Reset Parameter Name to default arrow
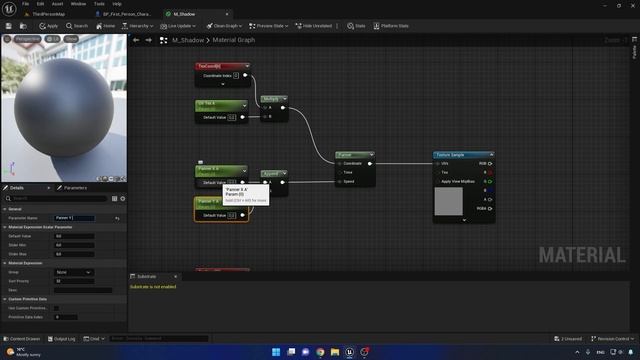Image resolution: width=640 pixels, height=360 pixels. pos(117,218)
